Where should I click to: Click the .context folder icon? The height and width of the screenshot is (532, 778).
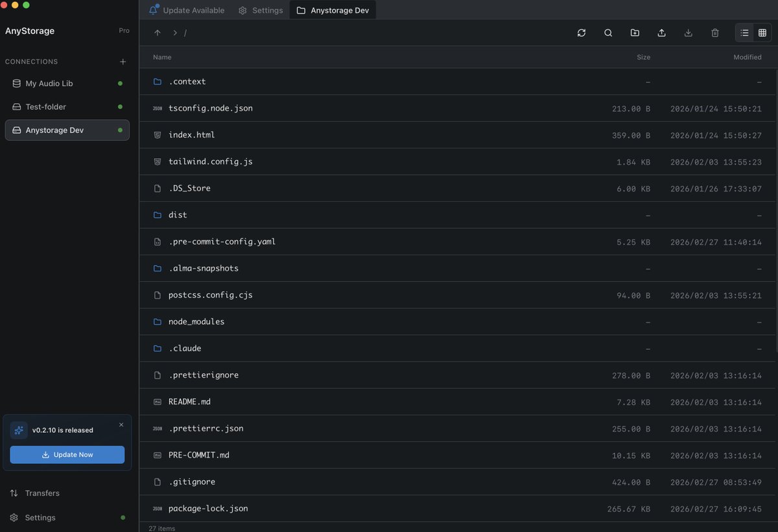157,82
